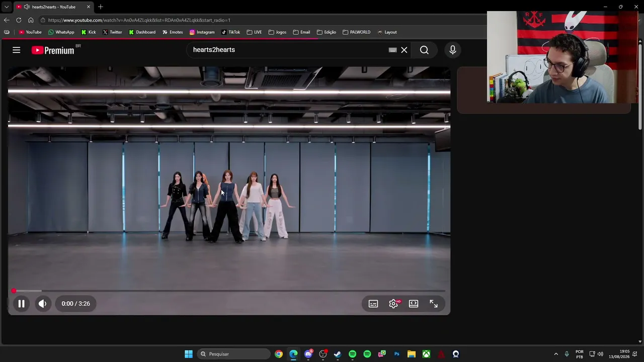Viewport: 644px width, 362px height.
Task: Open the Xbox app from the taskbar
Action: (x=426, y=354)
